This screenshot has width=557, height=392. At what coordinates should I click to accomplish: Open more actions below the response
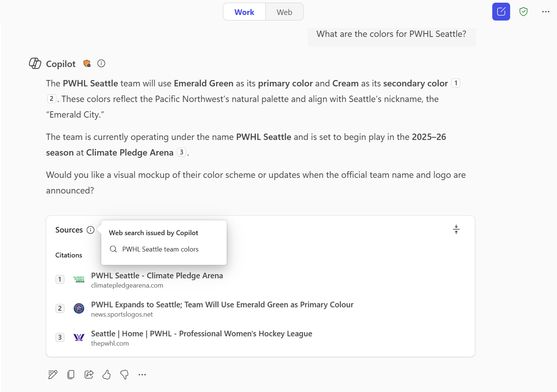[142, 374]
